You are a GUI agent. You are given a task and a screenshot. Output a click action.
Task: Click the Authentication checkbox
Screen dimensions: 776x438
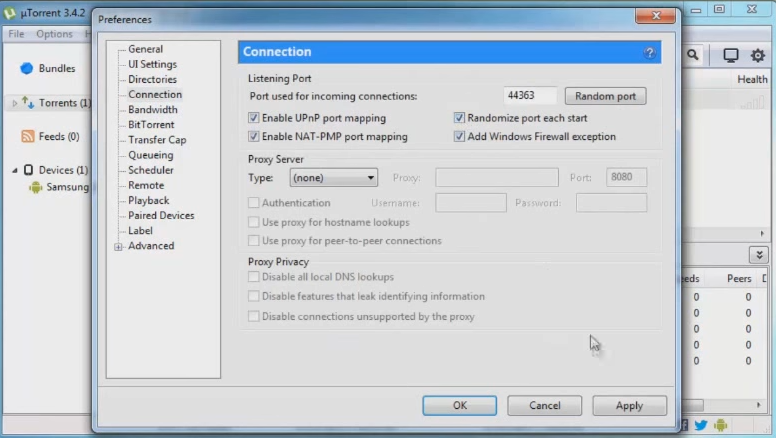(253, 202)
